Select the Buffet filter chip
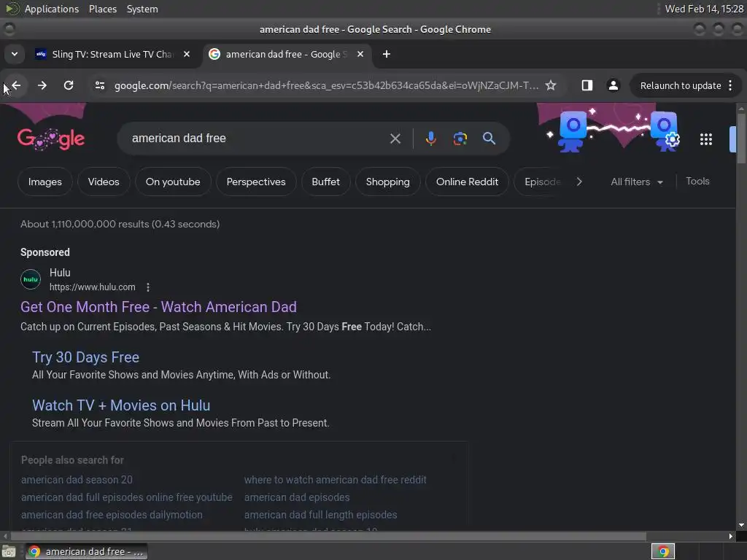The height and width of the screenshot is (560, 747). 326,182
